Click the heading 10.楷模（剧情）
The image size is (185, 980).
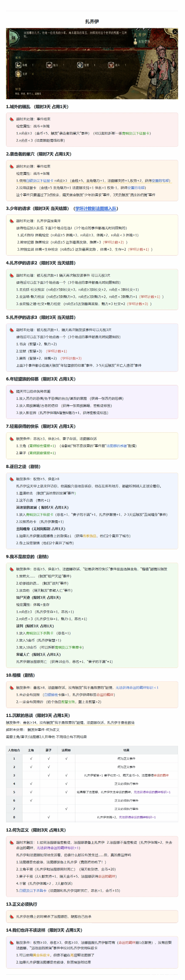(x=21, y=675)
